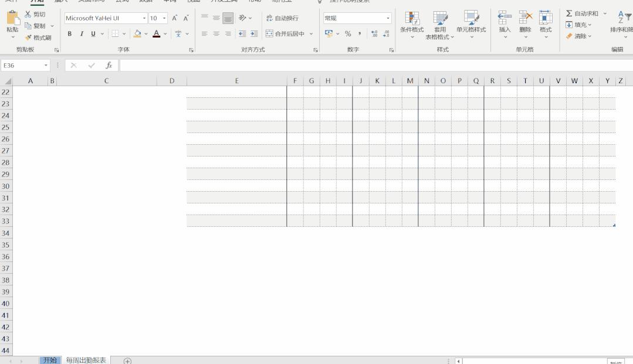Open the borders dropdown arrow
This screenshot has width=633, height=364.
point(124,34)
